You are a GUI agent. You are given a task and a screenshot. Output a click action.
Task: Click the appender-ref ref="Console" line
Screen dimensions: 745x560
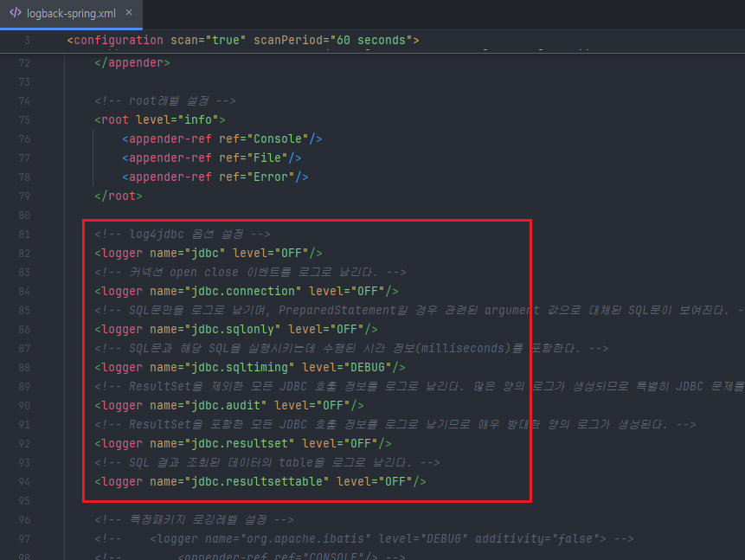[x=222, y=138]
